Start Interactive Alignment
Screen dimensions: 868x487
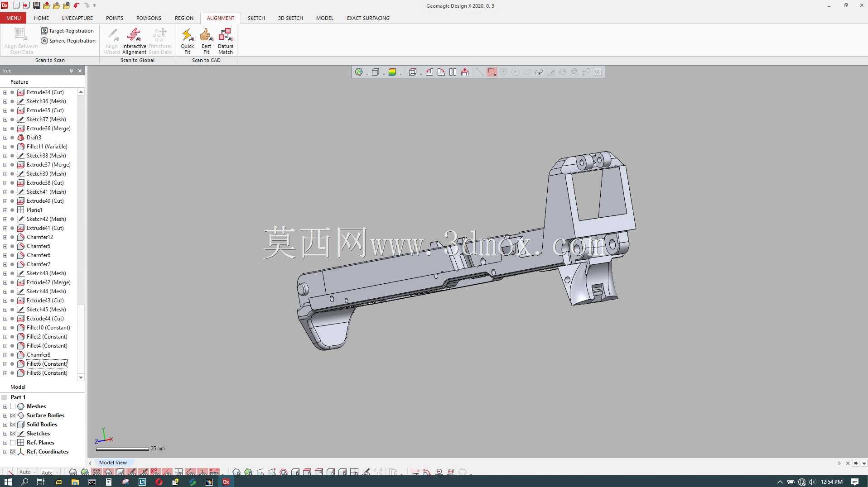point(134,41)
